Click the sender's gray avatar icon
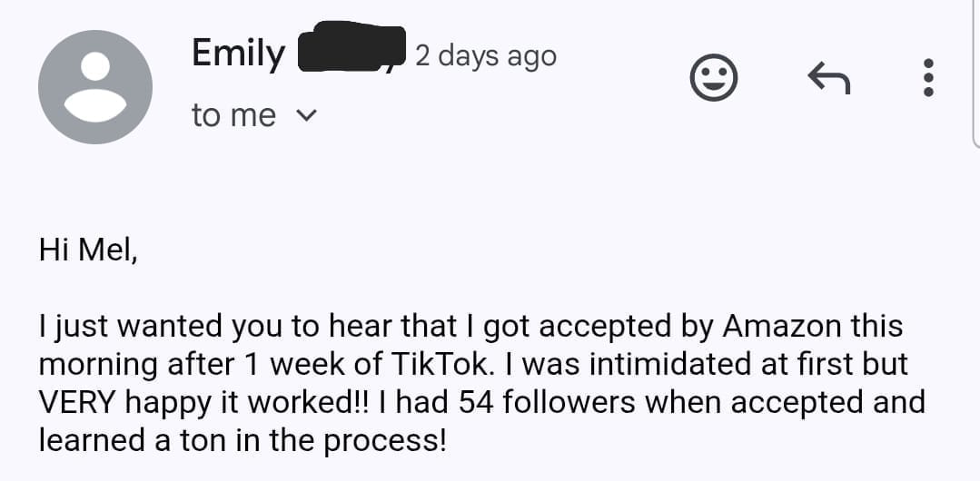Image resolution: width=980 pixels, height=481 pixels. [95, 87]
